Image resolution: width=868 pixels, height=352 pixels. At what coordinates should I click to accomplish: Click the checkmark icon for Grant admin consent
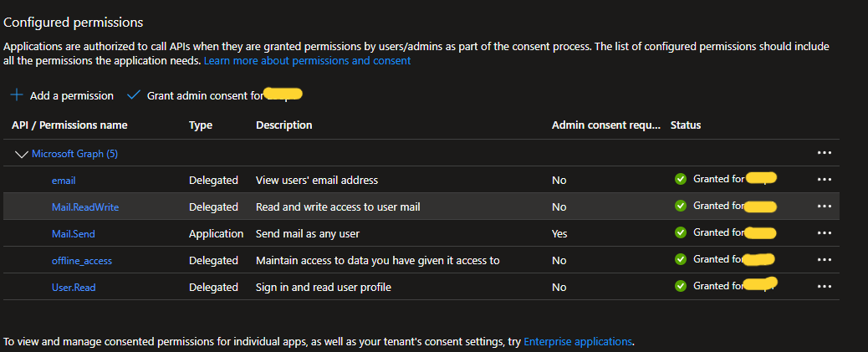pos(133,95)
